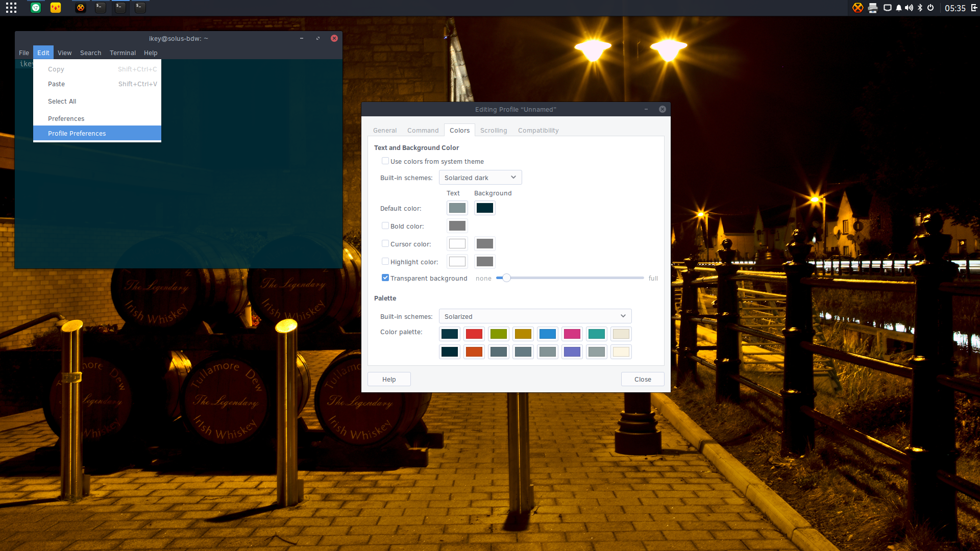Click the cursor text color swatch
Viewport: 980px width, 551px height.
pos(457,244)
